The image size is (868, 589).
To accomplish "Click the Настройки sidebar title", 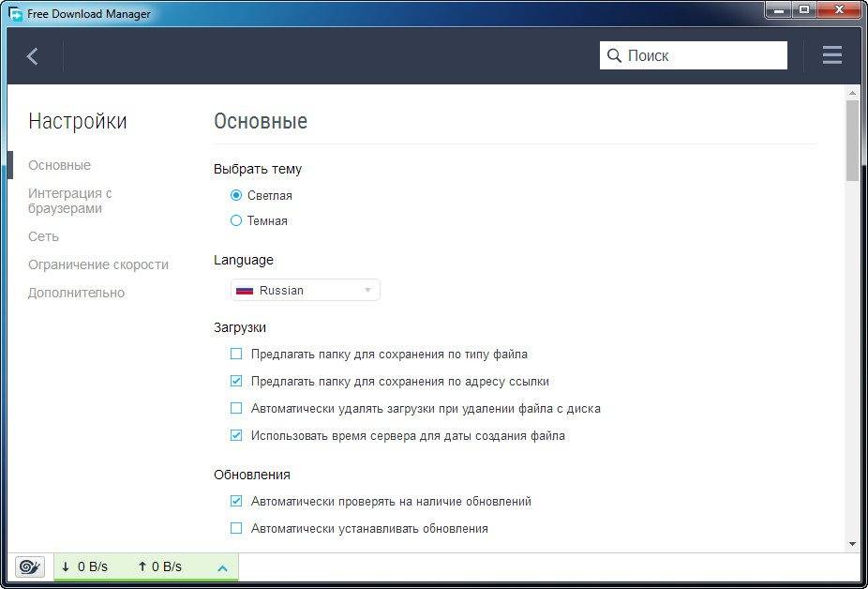I will (x=78, y=121).
